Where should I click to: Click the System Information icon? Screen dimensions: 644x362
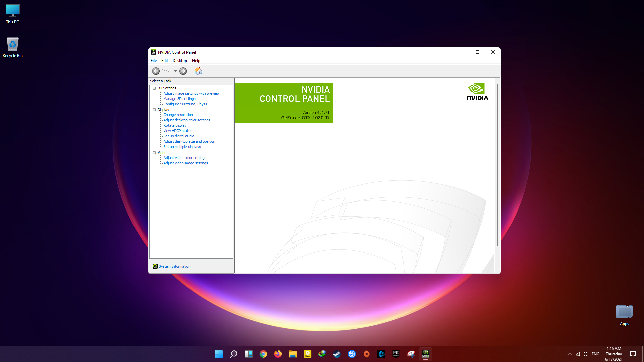point(155,266)
